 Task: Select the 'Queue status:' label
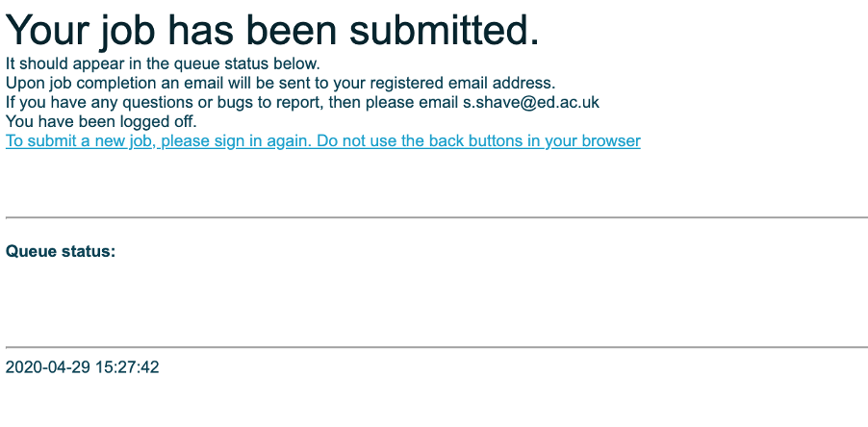coord(61,252)
